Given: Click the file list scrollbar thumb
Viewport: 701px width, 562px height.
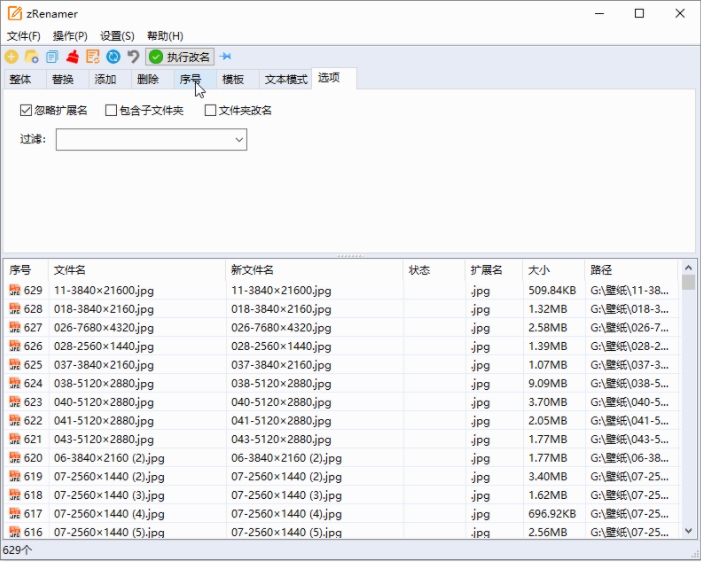Looking at the screenshot, I should tap(688, 283).
